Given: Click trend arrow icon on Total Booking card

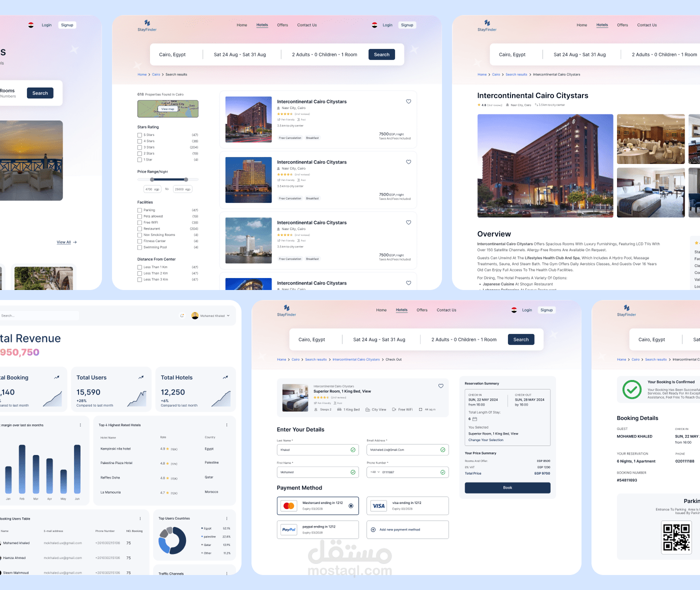Looking at the screenshot, I should pos(56,377).
